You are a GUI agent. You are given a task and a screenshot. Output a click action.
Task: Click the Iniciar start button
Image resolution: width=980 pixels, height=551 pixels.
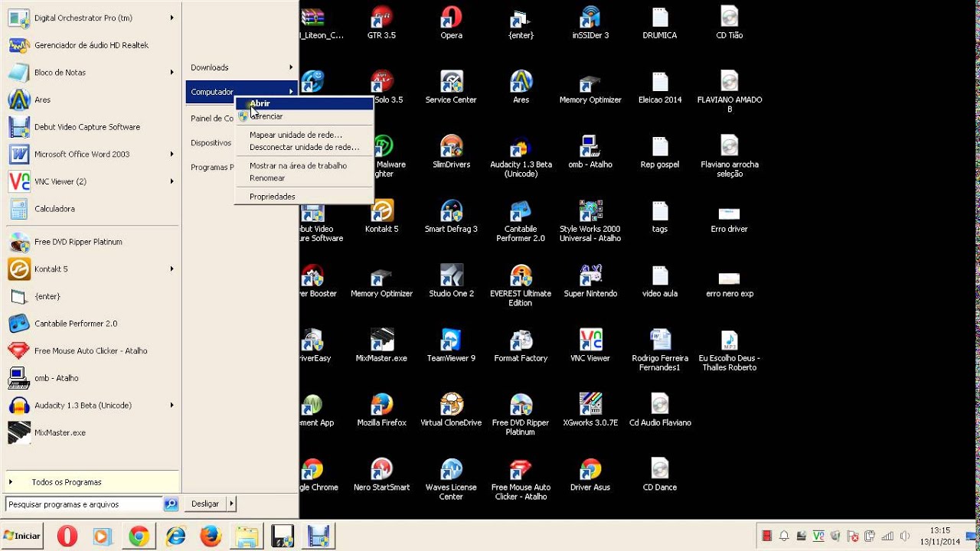(21, 536)
